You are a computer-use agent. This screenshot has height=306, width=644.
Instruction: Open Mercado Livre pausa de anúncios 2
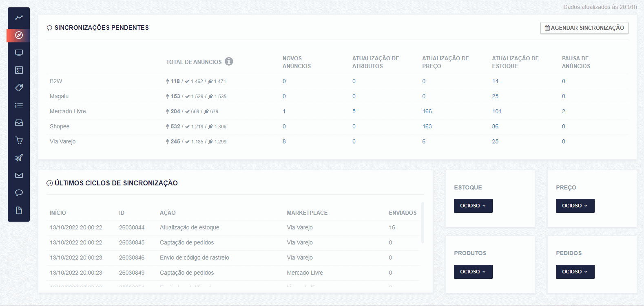tap(564, 111)
